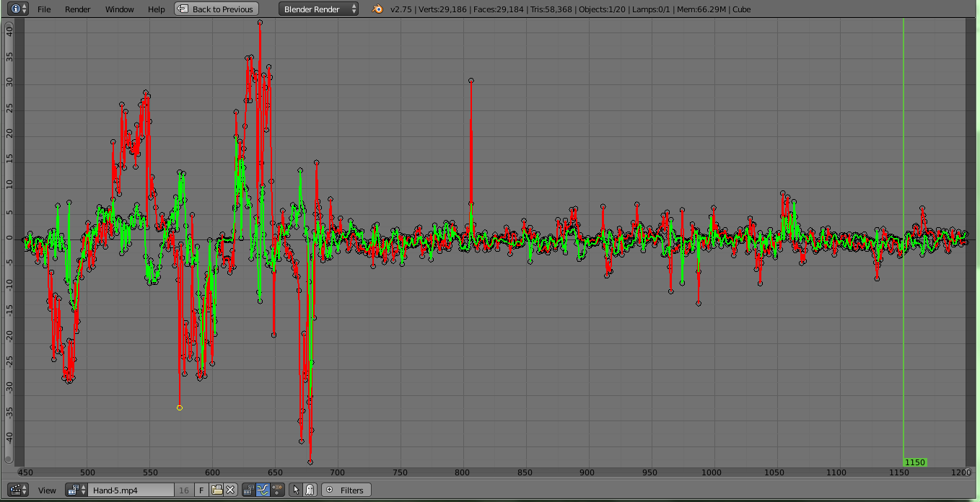
Task: Open the Render menu
Action: (x=78, y=9)
